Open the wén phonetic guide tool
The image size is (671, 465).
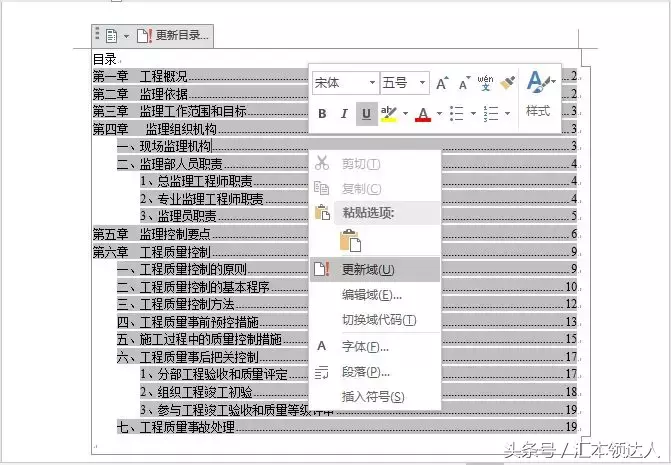pos(485,82)
